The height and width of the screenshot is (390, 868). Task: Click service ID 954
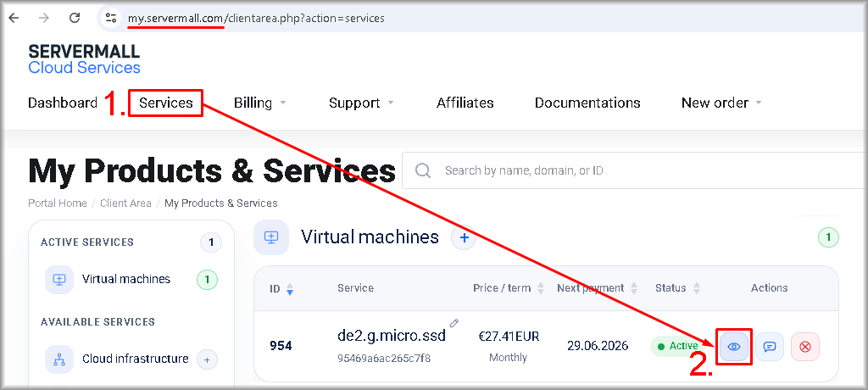[x=281, y=346]
